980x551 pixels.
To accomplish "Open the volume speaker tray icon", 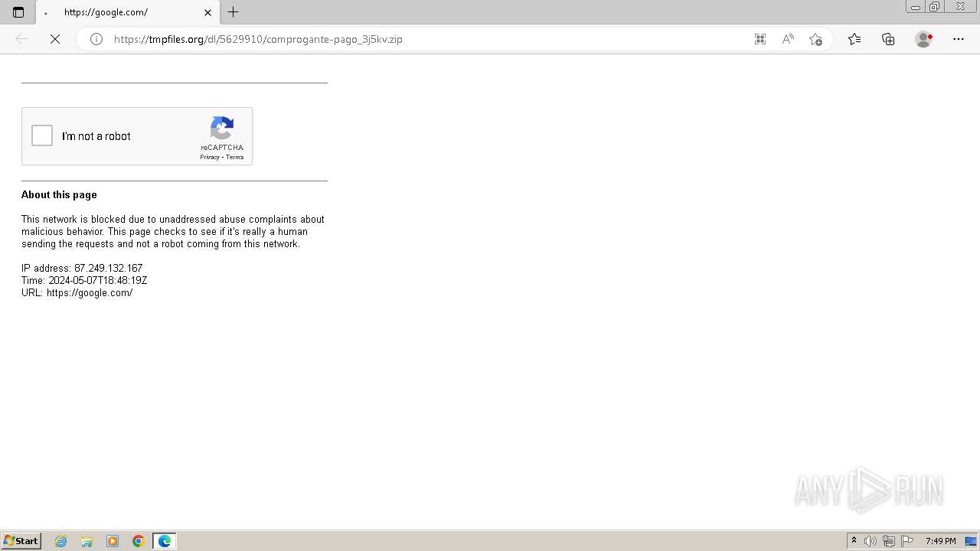I will 871,541.
